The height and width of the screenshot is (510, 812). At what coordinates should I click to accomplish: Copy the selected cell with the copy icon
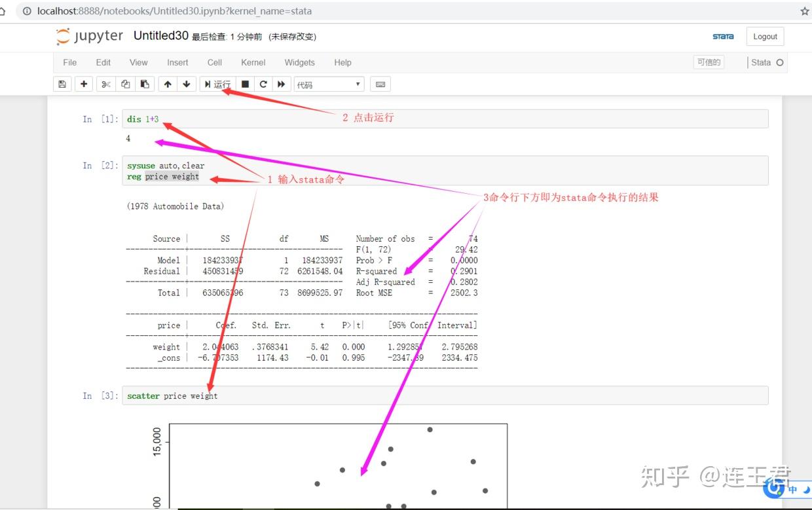(x=124, y=84)
